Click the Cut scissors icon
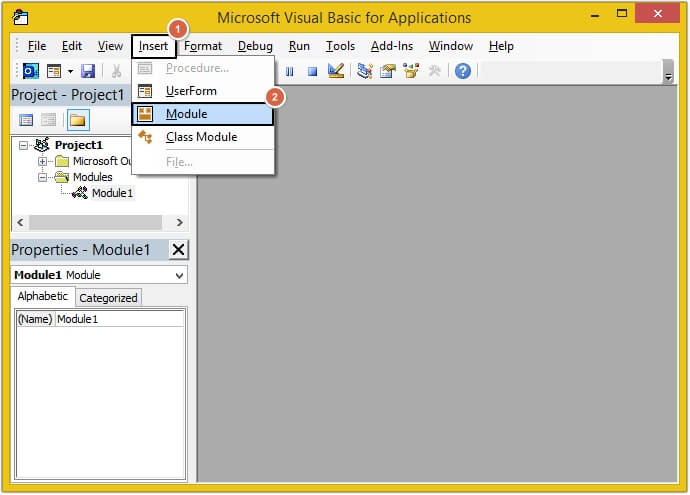690x495 pixels. [117, 71]
